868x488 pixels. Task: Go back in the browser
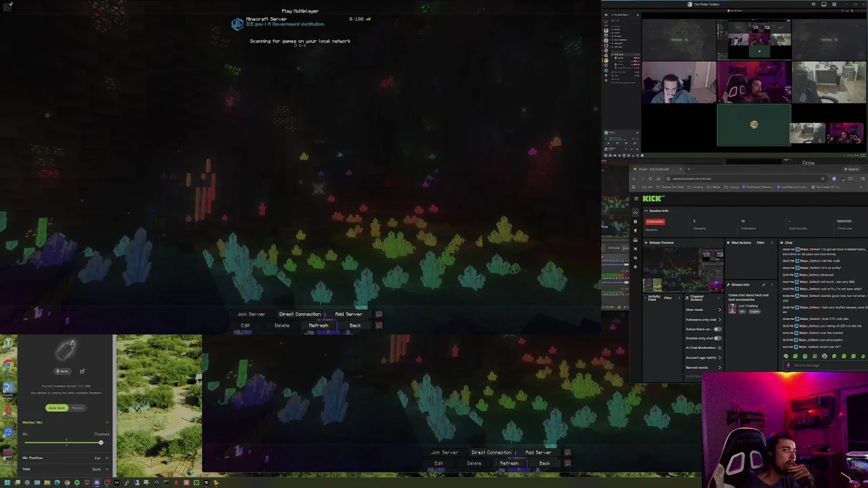634,179
